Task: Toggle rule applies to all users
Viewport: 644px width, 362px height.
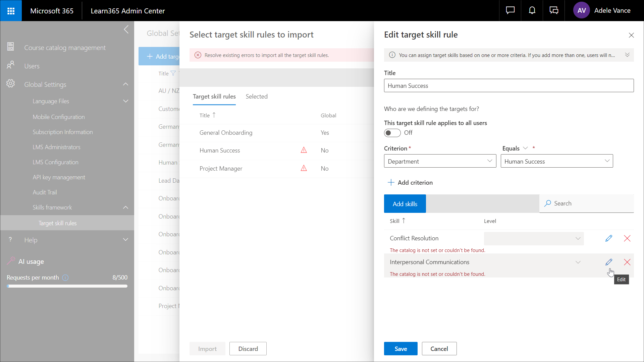Action: click(x=392, y=133)
